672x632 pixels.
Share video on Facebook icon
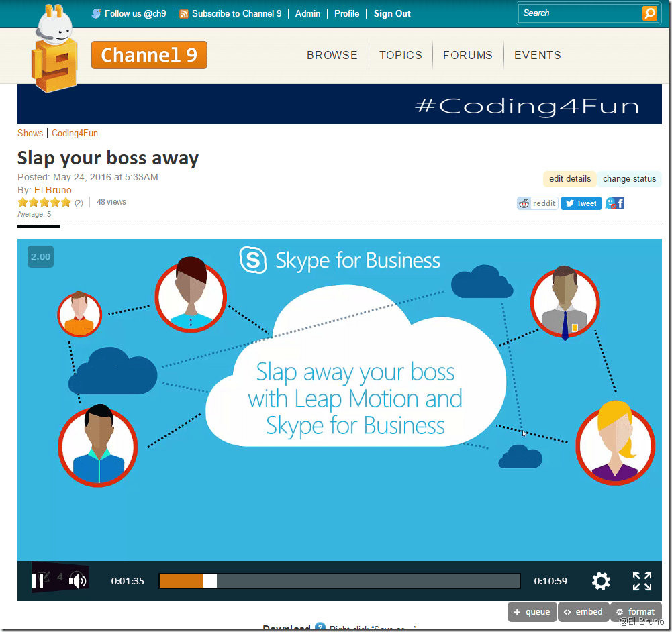coord(619,203)
